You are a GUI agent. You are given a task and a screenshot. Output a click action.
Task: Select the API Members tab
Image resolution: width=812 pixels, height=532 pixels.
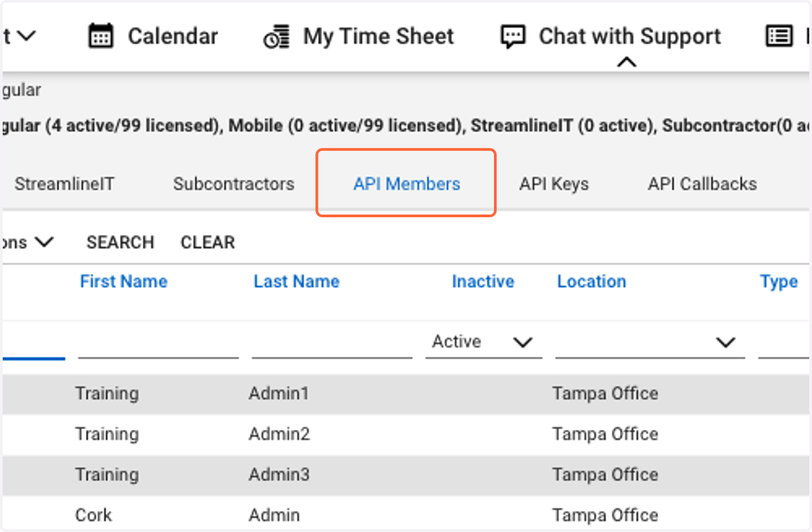click(407, 183)
